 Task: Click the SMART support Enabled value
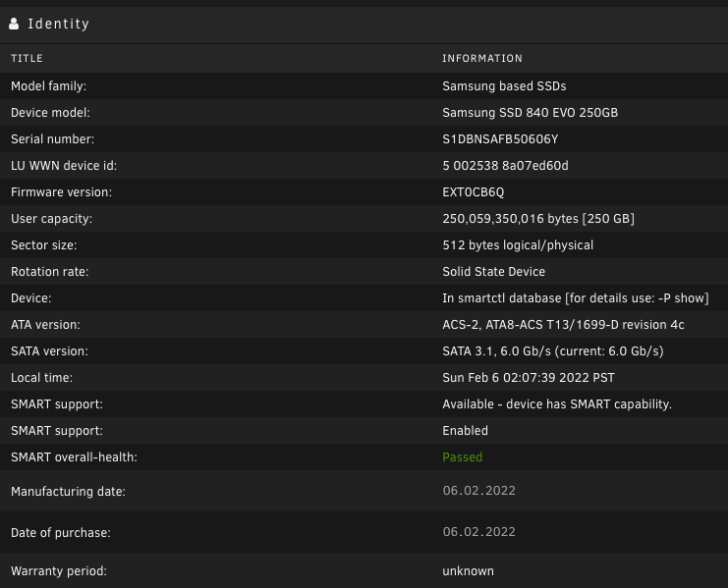[465, 431]
